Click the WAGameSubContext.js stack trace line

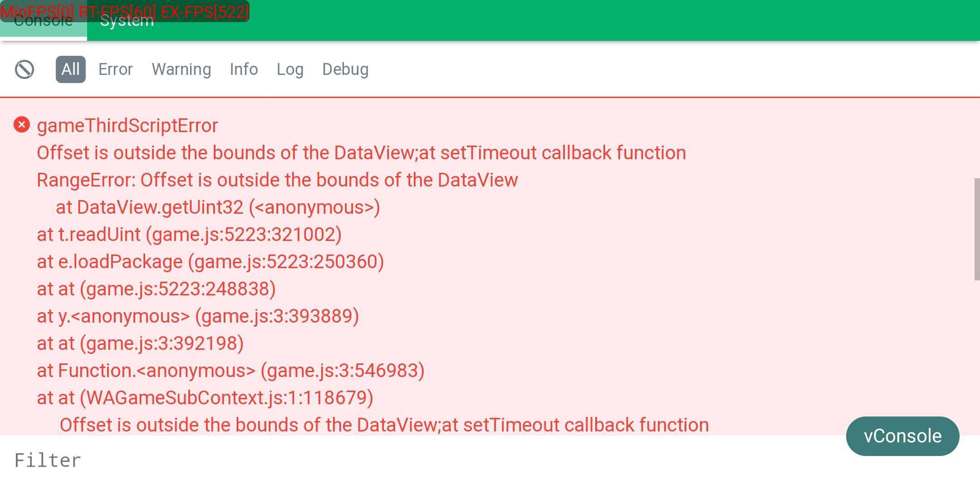(x=205, y=398)
